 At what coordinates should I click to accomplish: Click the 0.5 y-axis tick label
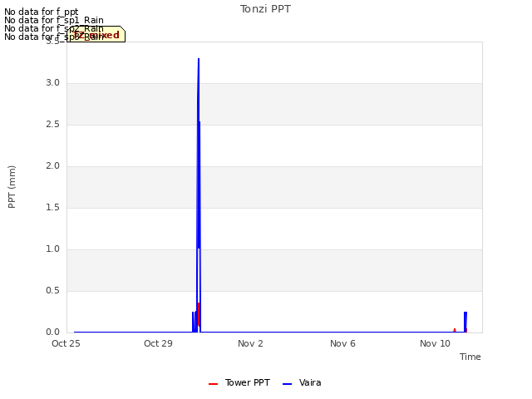tap(52, 291)
